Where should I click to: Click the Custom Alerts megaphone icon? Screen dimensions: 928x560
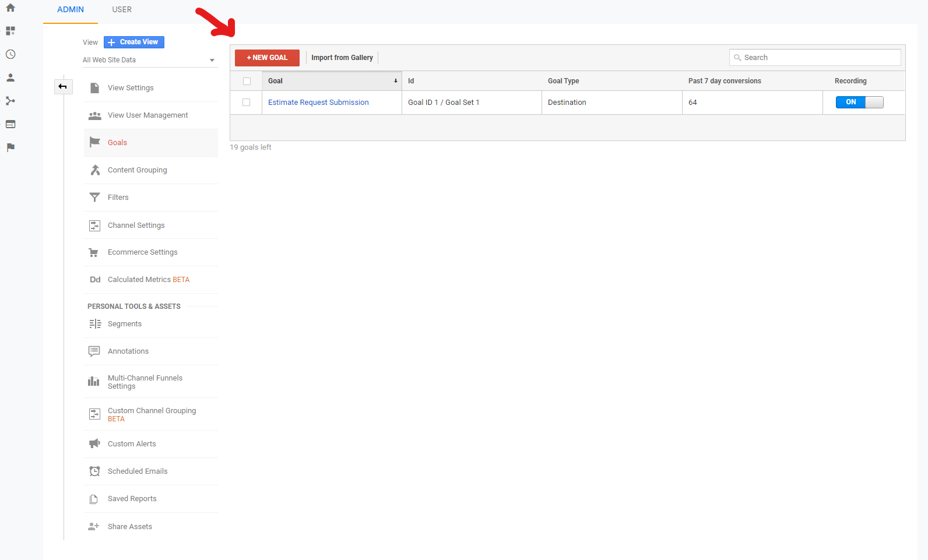(x=94, y=444)
